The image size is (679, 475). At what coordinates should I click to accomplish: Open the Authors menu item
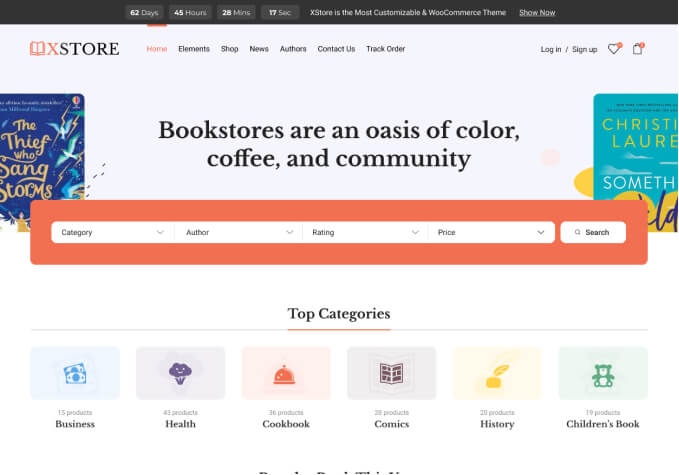coord(293,49)
